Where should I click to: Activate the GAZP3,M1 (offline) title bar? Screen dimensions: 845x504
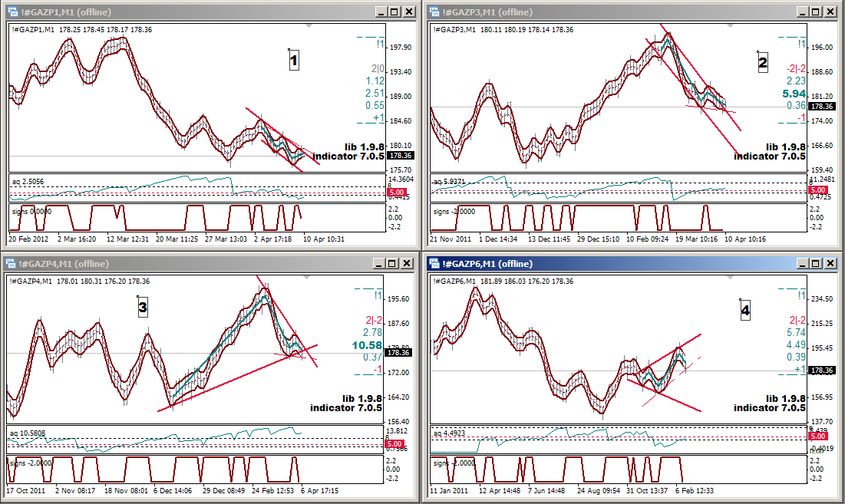point(614,12)
